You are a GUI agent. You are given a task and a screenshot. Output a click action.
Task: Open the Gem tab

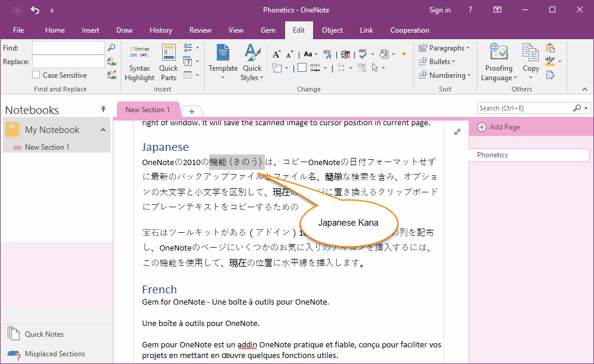(268, 30)
